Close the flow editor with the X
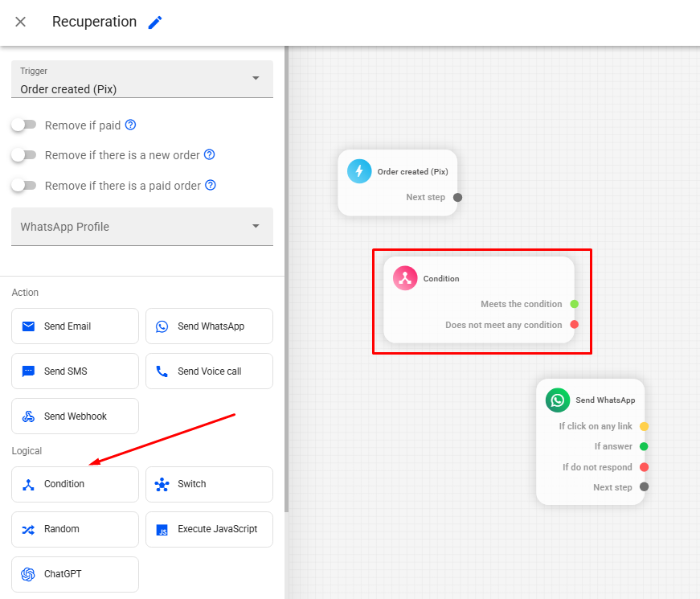This screenshot has width=700, height=599. click(x=21, y=22)
